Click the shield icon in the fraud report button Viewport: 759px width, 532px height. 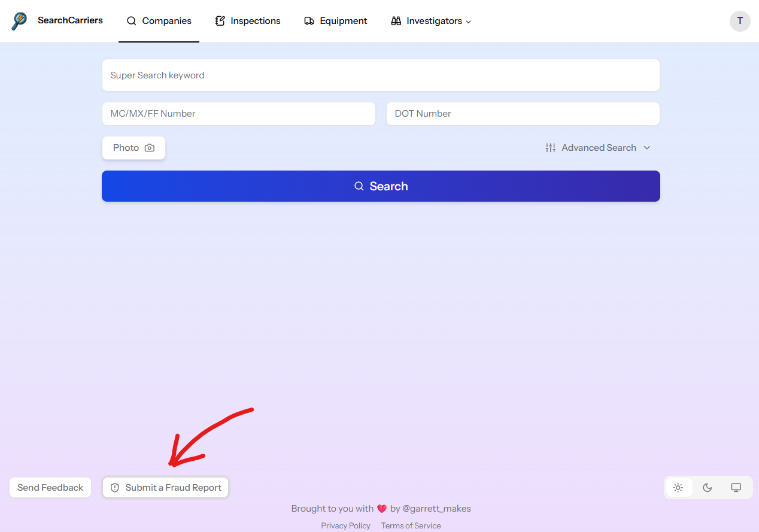click(115, 487)
